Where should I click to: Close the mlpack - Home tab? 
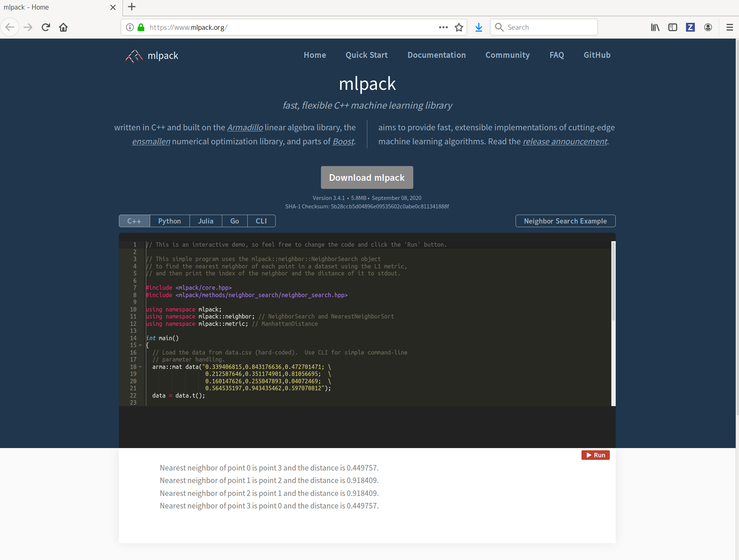(x=113, y=7)
